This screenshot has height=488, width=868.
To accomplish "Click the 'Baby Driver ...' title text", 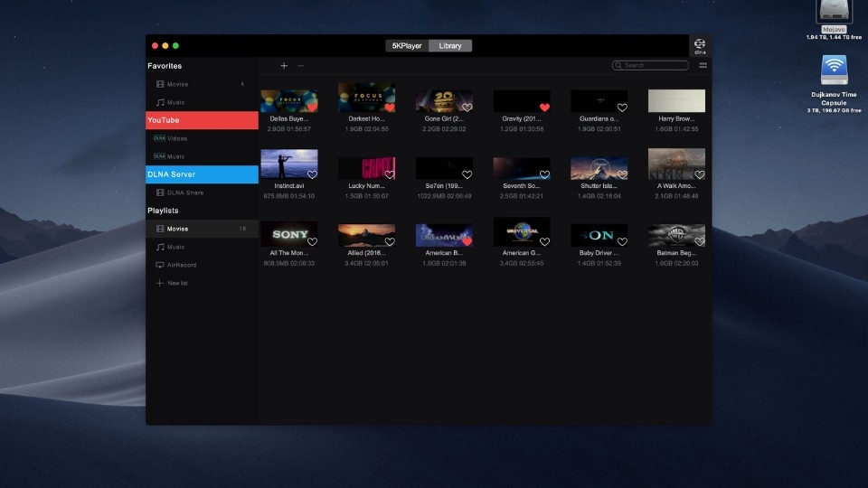I will click(599, 253).
